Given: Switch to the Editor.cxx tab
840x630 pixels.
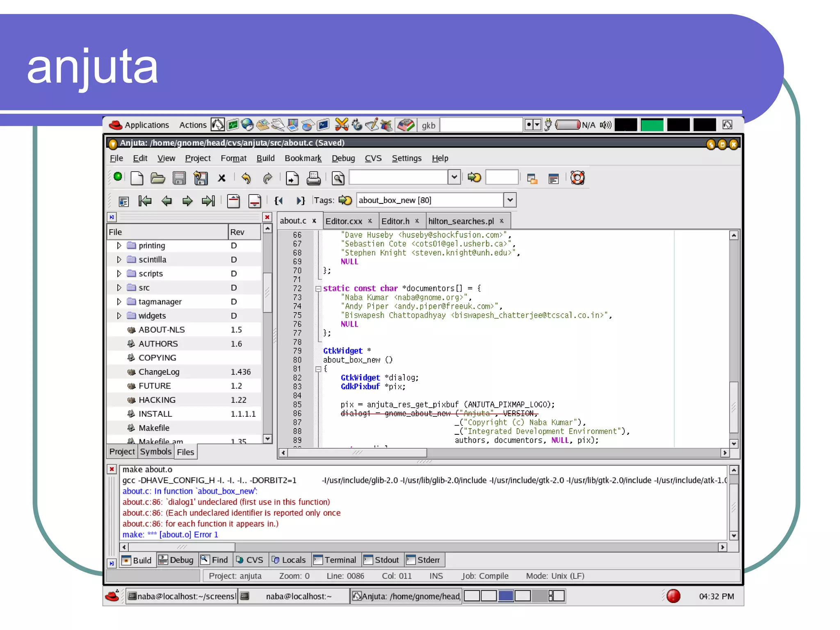Looking at the screenshot, I should [344, 221].
